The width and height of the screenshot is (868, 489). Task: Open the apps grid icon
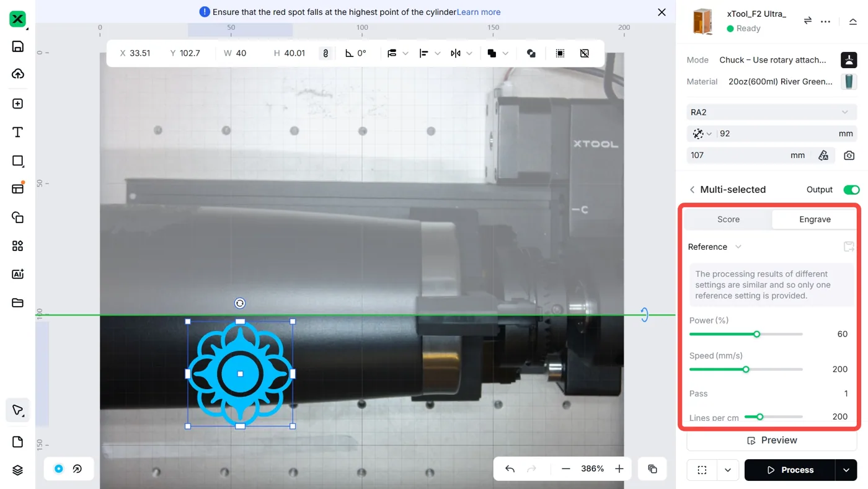tap(17, 246)
